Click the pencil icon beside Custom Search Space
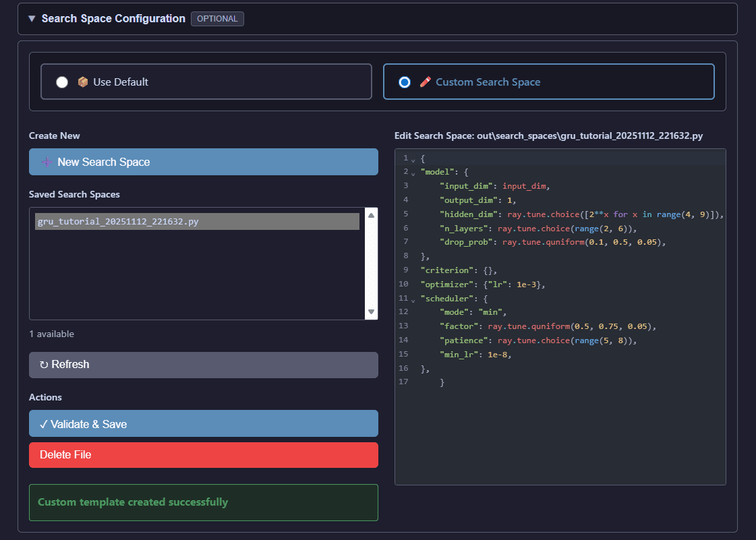The image size is (756, 540). point(426,82)
